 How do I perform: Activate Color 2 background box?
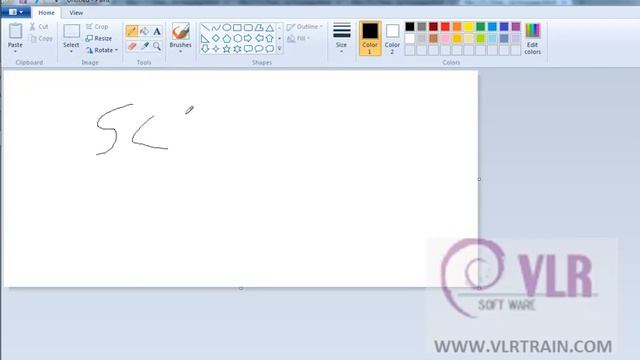point(392,38)
